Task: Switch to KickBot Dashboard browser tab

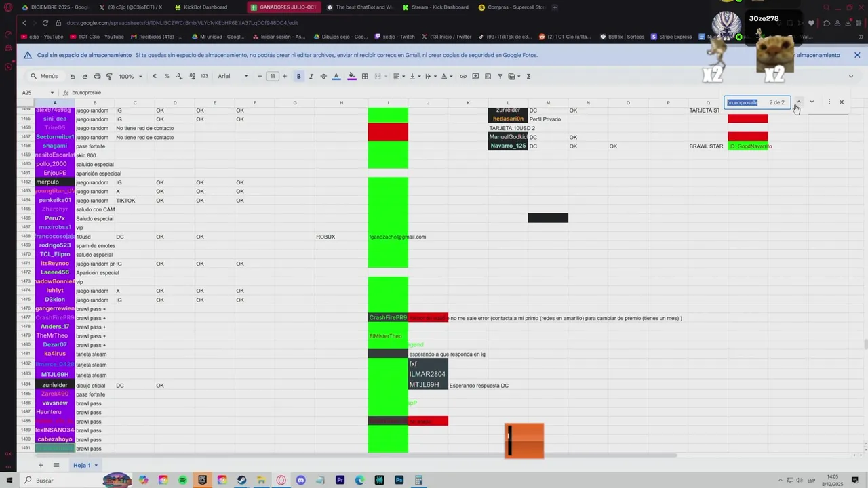Action: (x=201, y=7)
